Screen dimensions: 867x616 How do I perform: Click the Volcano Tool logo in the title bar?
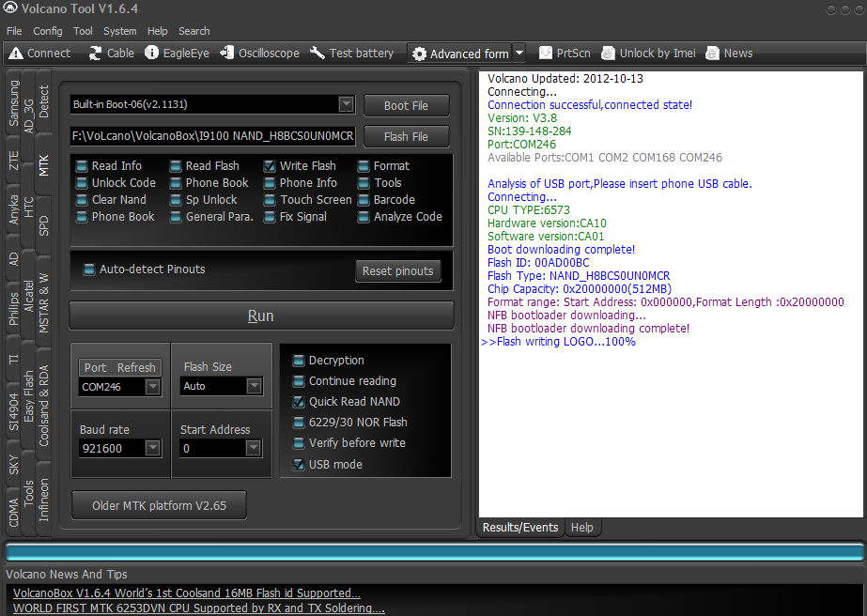pos(10,8)
